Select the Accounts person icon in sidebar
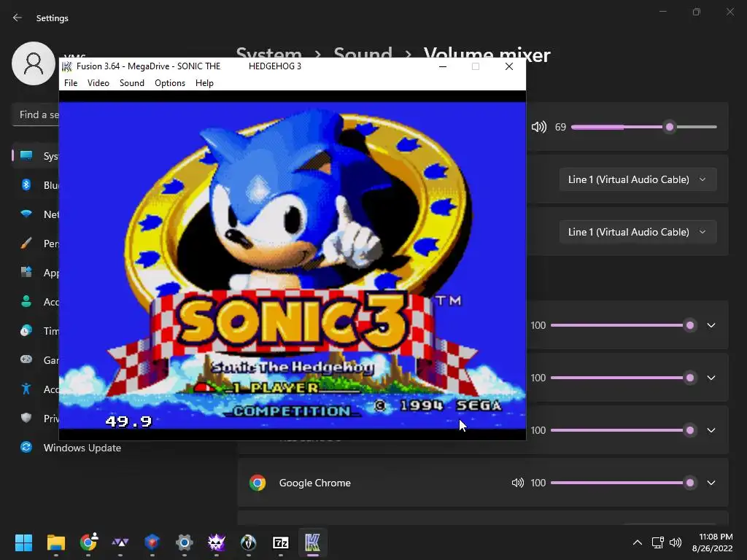 click(26, 301)
